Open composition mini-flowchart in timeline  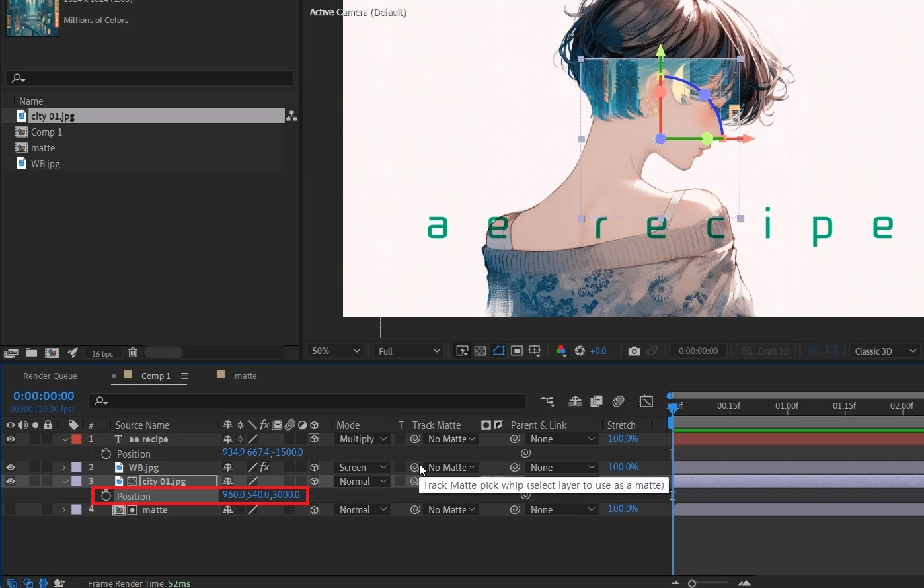(x=547, y=401)
